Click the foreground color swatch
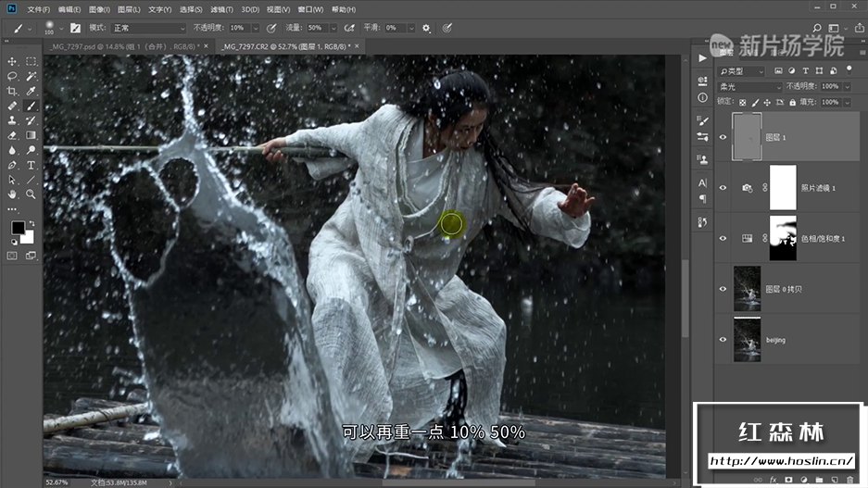Image resolution: width=868 pixels, height=488 pixels. pos(18,228)
